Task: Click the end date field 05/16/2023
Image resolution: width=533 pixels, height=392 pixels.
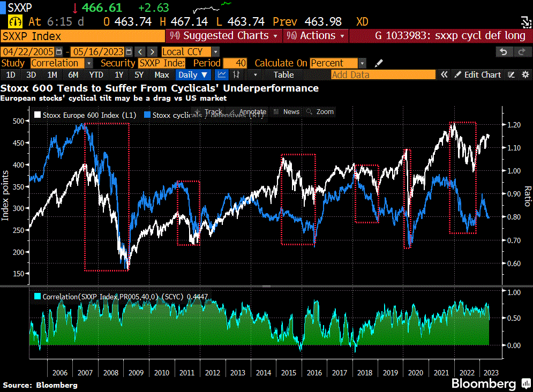Action: tap(98, 51)
